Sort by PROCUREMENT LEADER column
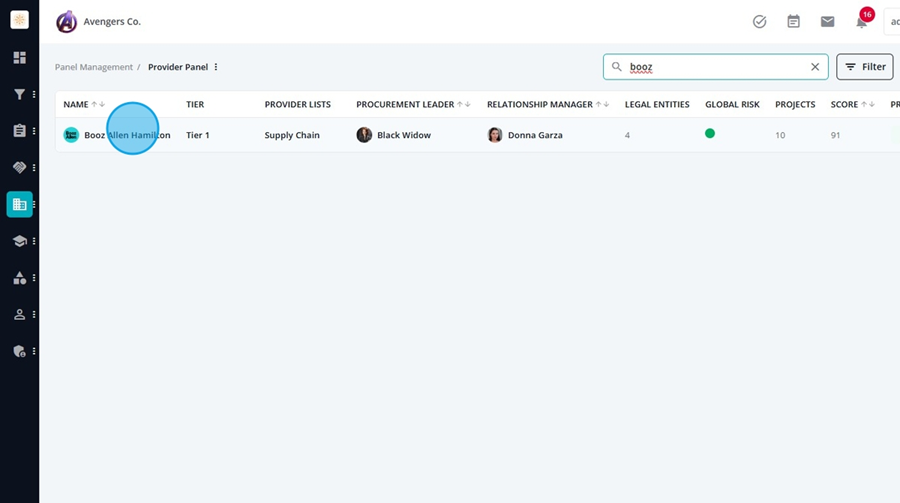This screenshot has width=900, height=503. (413, 105)
